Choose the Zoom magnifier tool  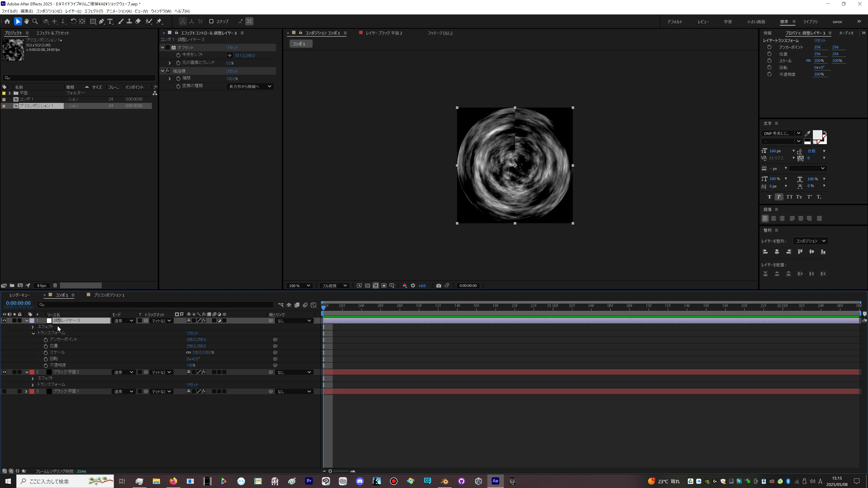click(x=35, y=21)
